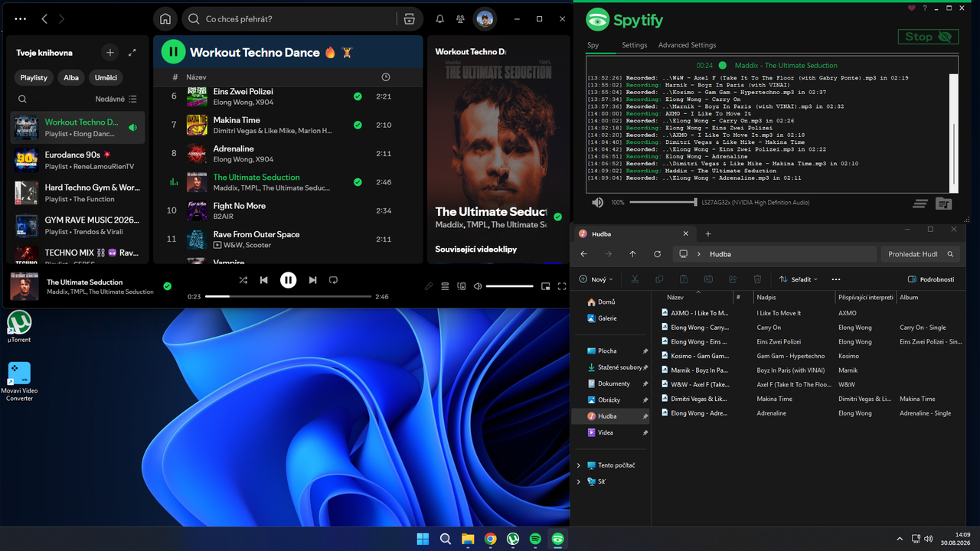Mute Spotify volume speaker icon
This screenshot has width=980, height=551.
478,286
